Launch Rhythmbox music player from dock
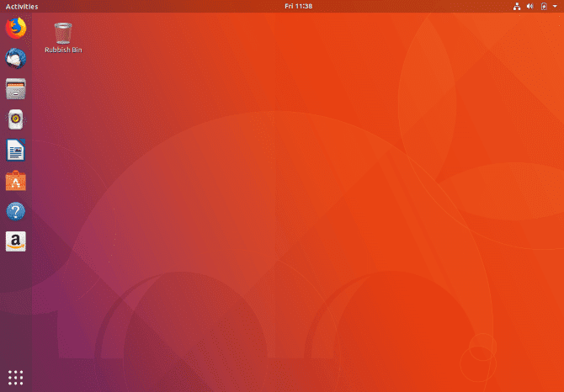The width and height of the screenshot is (564, 392). tap(16, 119)
